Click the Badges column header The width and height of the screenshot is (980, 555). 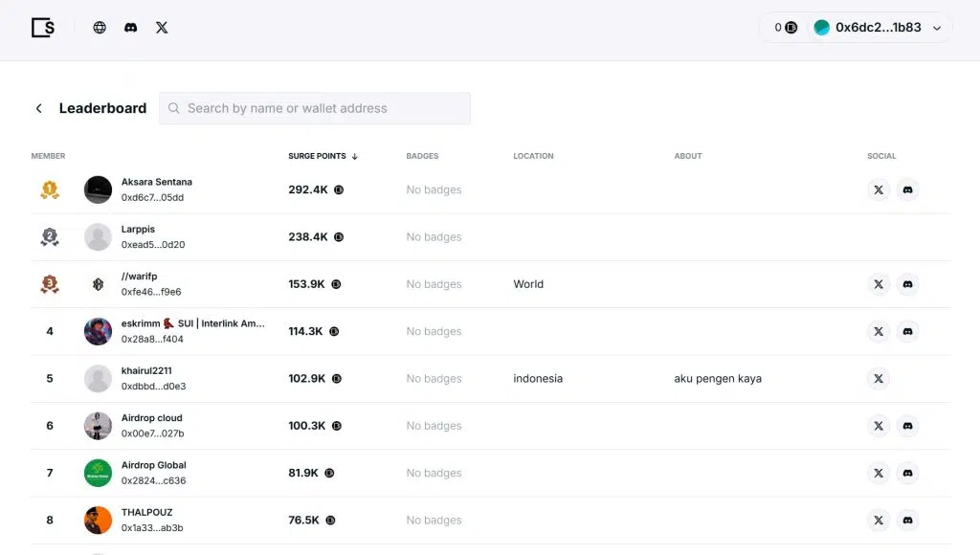tap(422, 156)
